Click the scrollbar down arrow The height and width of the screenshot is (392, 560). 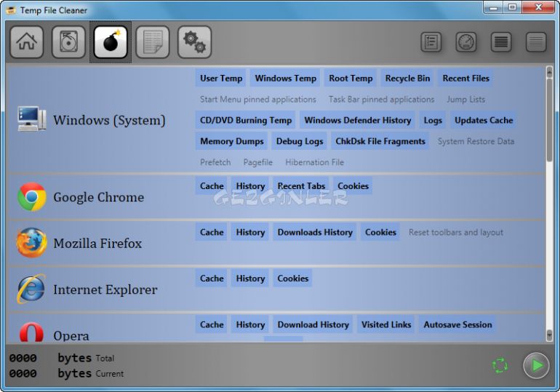549,335
